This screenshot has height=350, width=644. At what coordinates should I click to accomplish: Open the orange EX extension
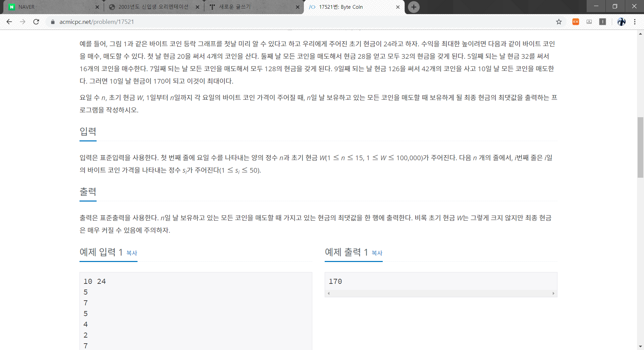576,22
